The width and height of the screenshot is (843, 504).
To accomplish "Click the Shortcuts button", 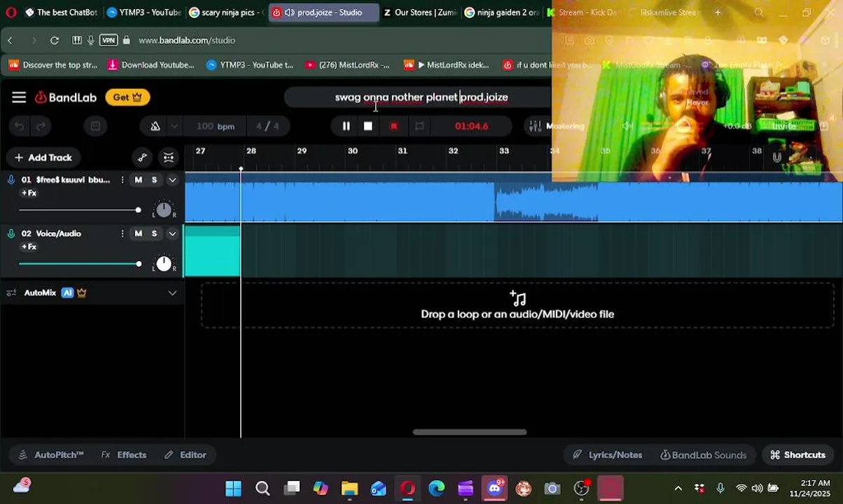I will coord(798,455).
